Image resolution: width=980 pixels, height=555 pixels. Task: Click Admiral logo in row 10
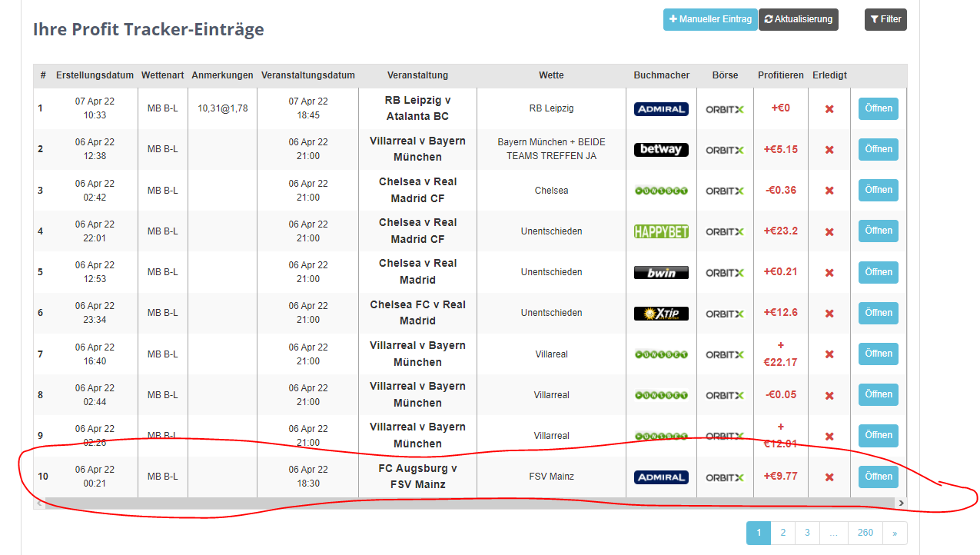coord(661,477)
